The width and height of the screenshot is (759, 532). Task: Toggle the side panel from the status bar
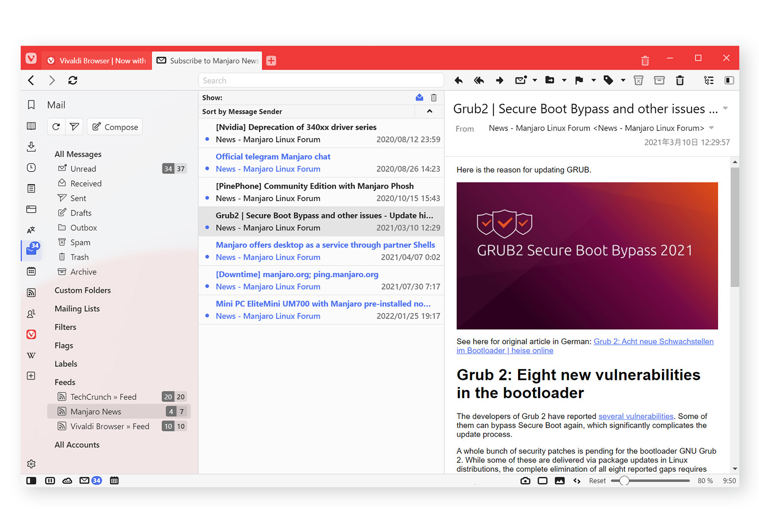(31, 481)
